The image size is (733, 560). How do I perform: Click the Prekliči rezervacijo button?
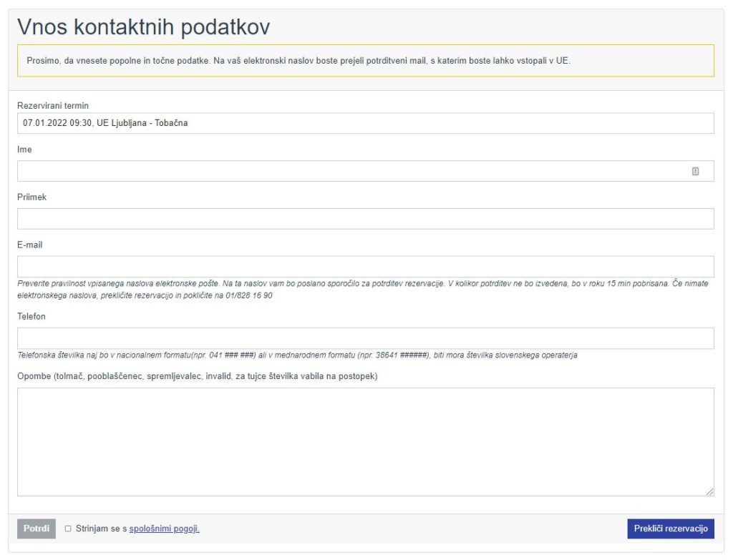click(670, 529)
